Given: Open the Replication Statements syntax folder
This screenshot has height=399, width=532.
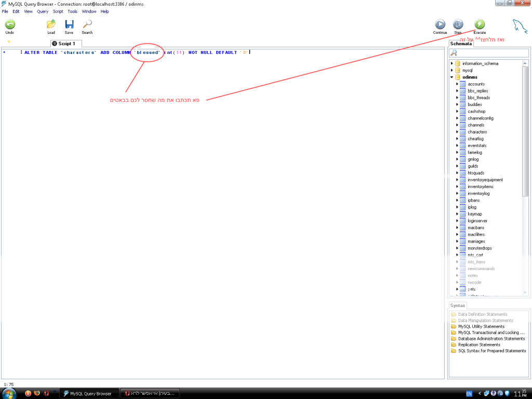Looking at the screenshot, I should pyautogui.click(x=479, y=344).
